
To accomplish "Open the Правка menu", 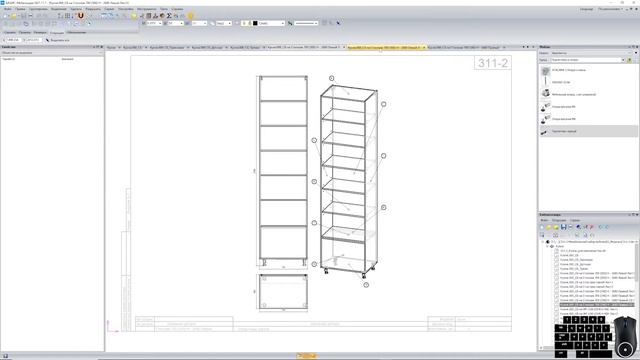I will 20,9.
